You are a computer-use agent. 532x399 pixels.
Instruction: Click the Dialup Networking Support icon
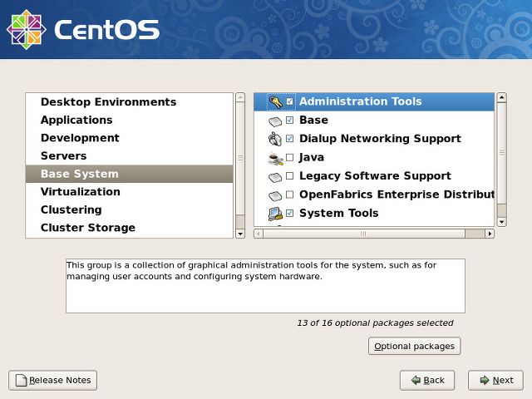coord(275,139)
